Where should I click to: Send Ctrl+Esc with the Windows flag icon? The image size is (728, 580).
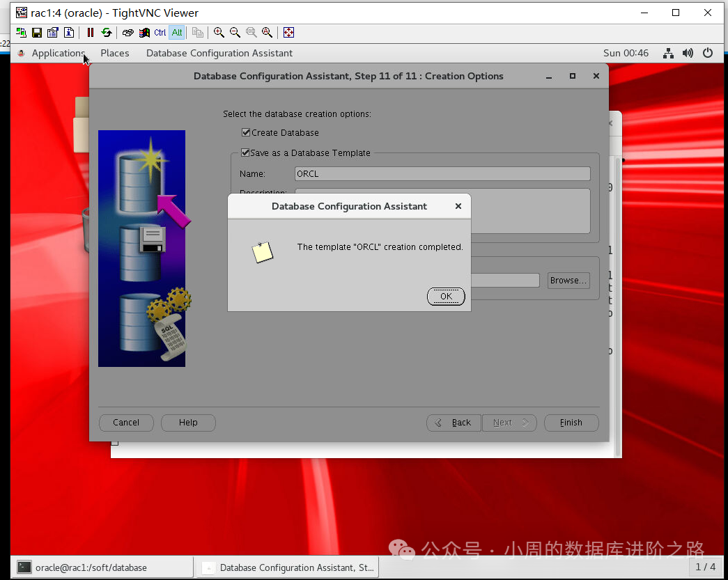(144, 33)
